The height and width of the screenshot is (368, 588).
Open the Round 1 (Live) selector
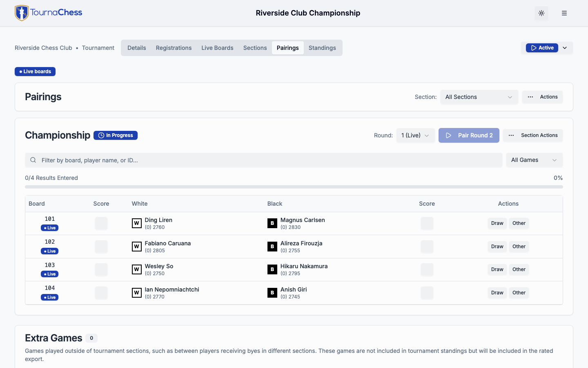[415, 135]
